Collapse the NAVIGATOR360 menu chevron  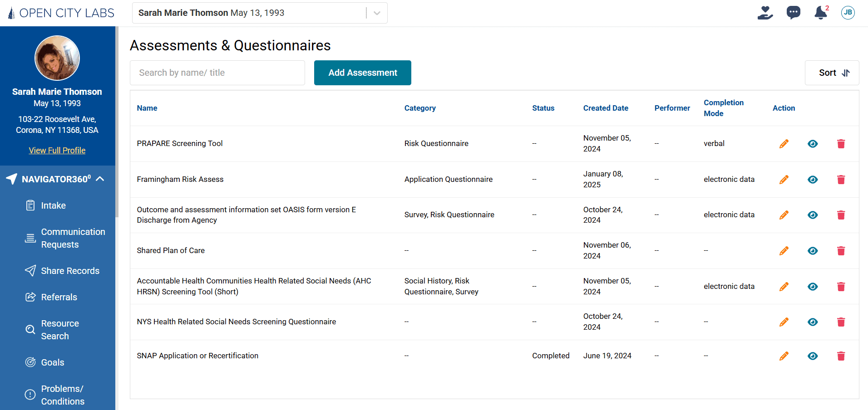100,178
